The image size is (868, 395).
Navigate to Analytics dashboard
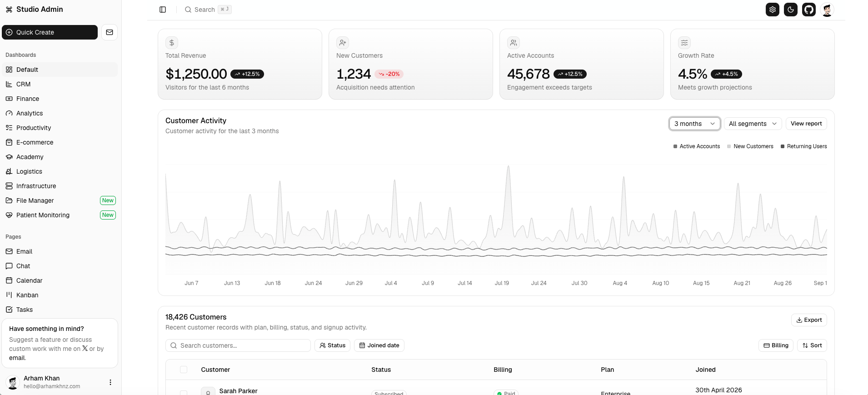coord(60,113)
